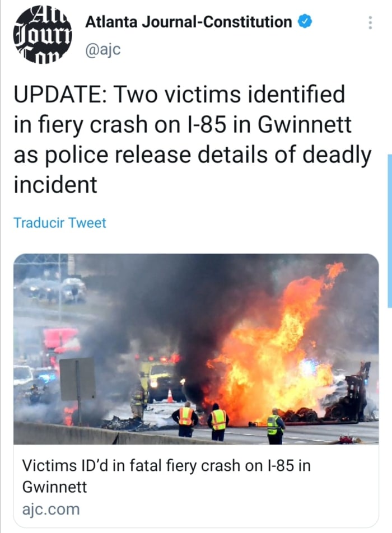
Task: Click the tweet line mentioning I-85 in Gwinnett
Action: tap(183, 124)
